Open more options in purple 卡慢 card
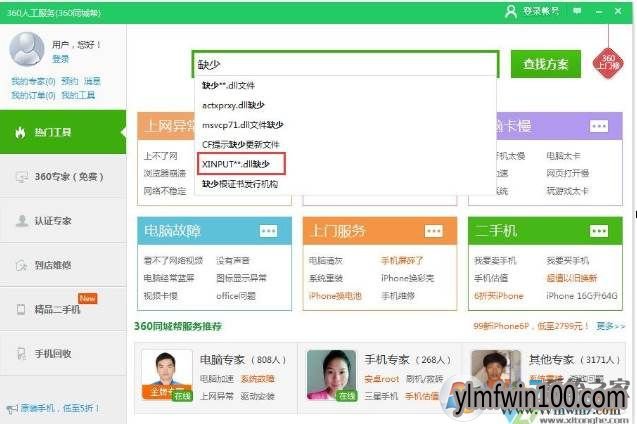Screen dimensions: 637x424 599,126
